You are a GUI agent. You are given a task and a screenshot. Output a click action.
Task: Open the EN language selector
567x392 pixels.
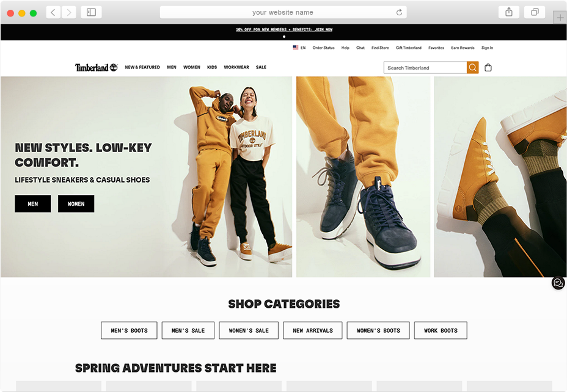coord(299,48)
